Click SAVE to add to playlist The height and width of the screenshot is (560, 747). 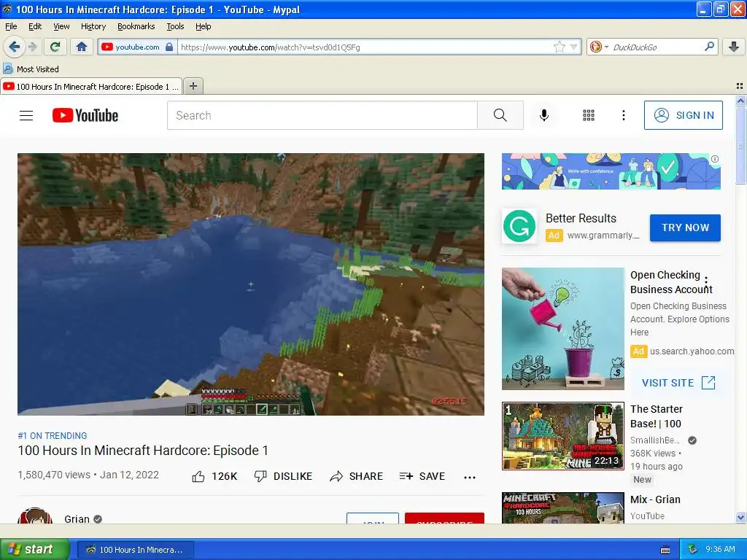422,476
